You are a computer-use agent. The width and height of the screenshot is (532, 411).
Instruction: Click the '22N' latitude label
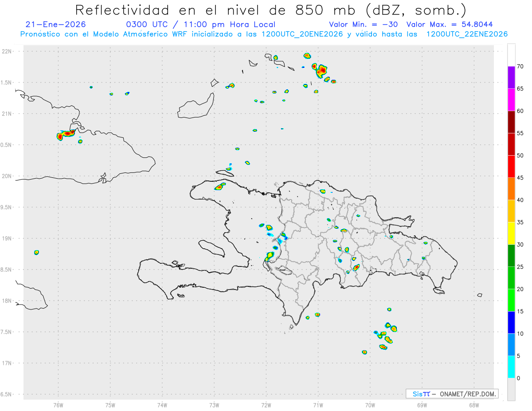tap(8, 51)
